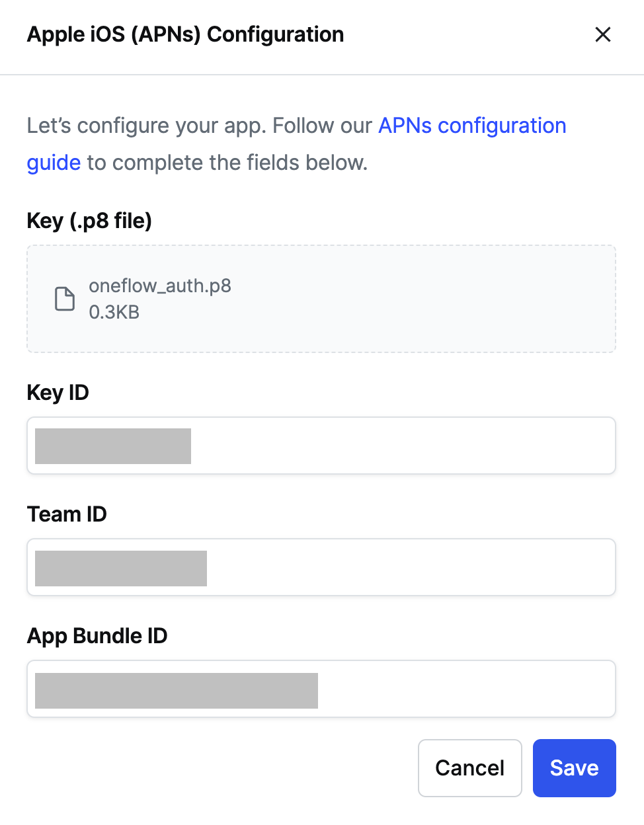Select the oneflow_auth.p8 file name

pyautogui.click(x=160, y=286)
